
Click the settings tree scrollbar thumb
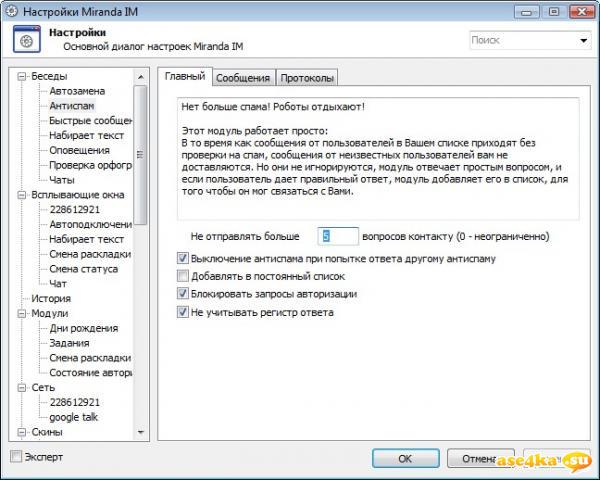[x=140, y=155]
